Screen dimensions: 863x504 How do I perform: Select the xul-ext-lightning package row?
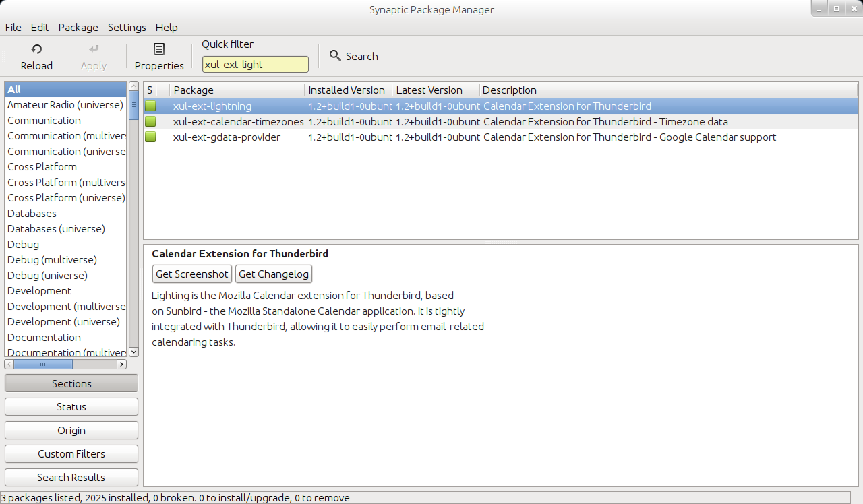point(501,106)
